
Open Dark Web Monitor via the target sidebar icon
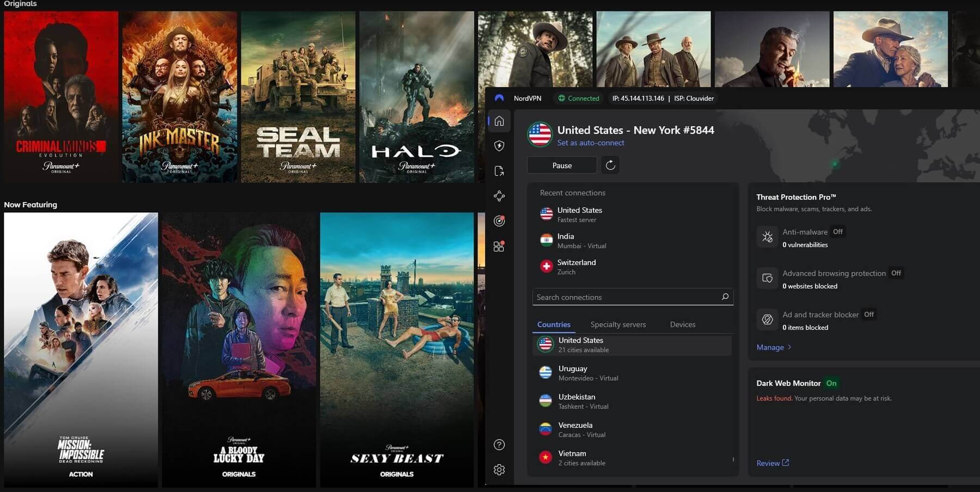(499, 221)
